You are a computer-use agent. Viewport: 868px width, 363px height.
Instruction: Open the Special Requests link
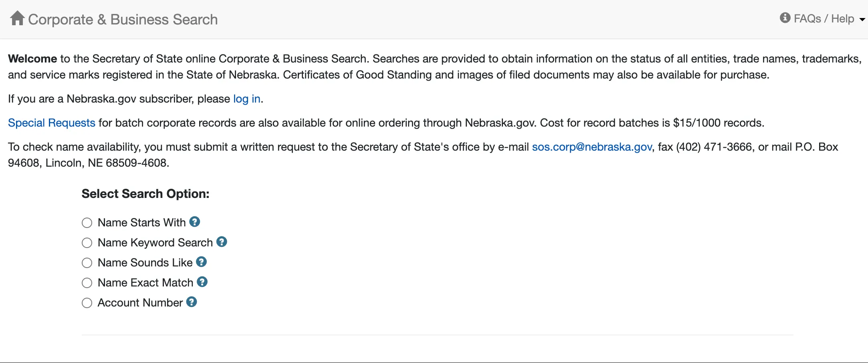pyautogui.click(x=52, y=123)
